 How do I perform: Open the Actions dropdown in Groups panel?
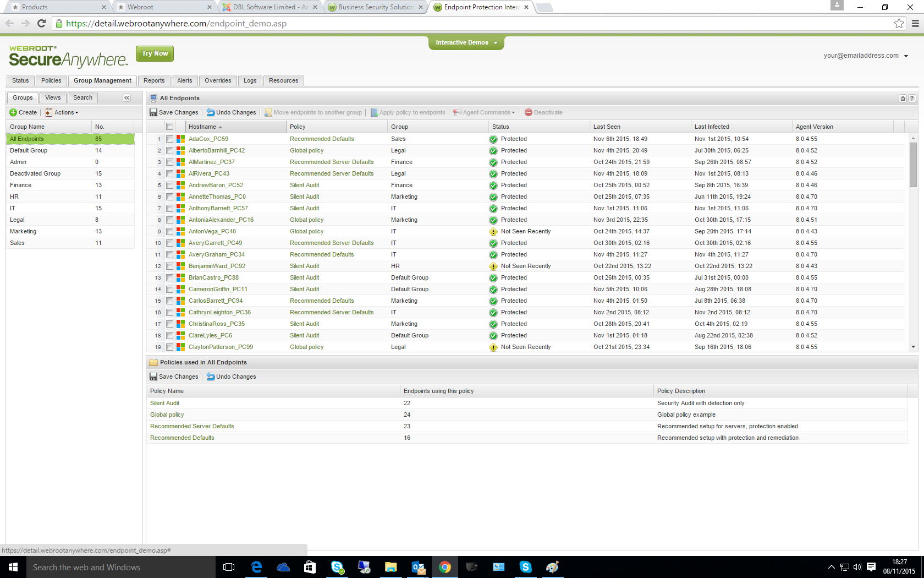(62, 112)
